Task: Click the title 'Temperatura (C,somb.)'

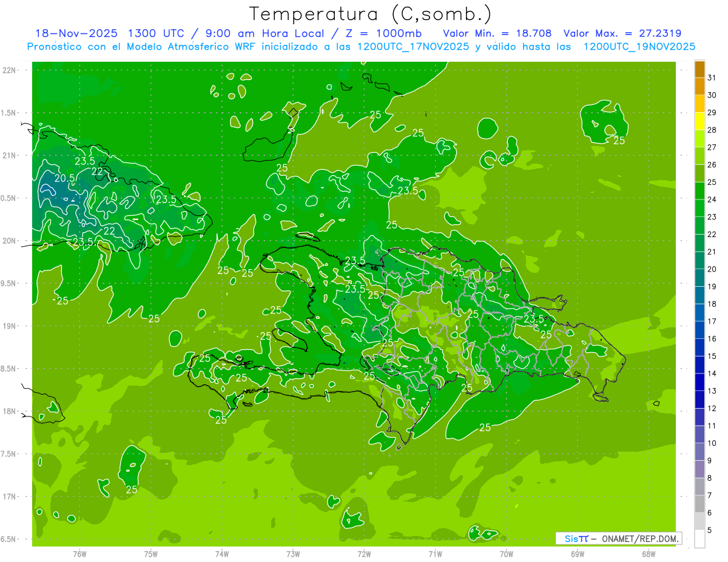Action: (370, 14)
